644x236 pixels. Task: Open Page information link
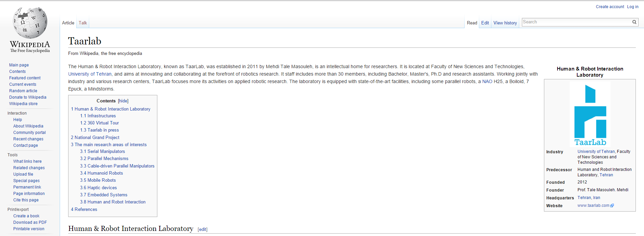pos(29,194)
